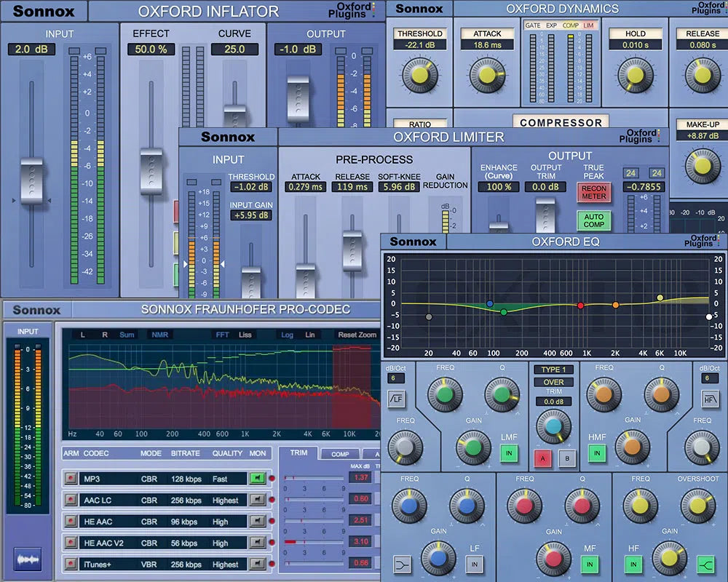Click the monitor speaker icon on HE AAC row
Viewport: 728px width, 582px height.
click(x=258, y=521)
